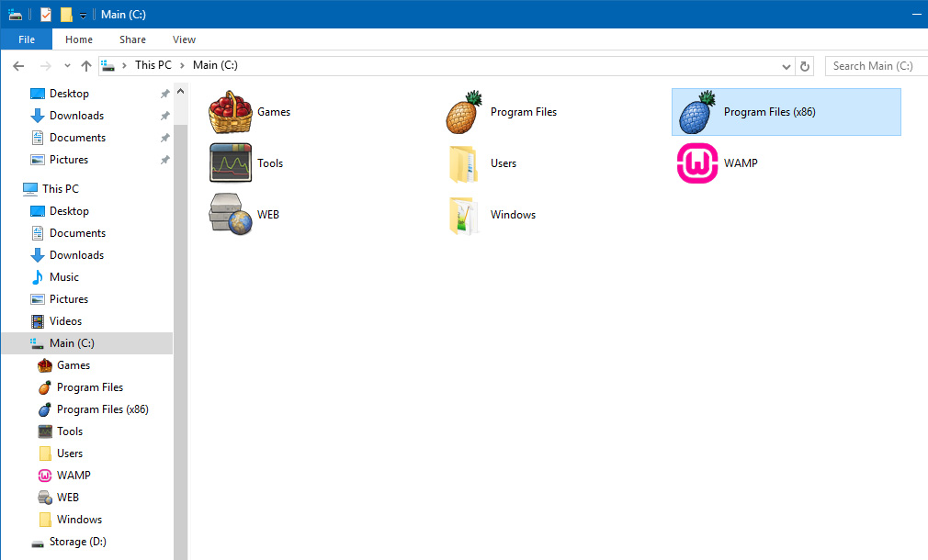
Task: Click the Back navigation arrow
Action: [x=18, y=65]
